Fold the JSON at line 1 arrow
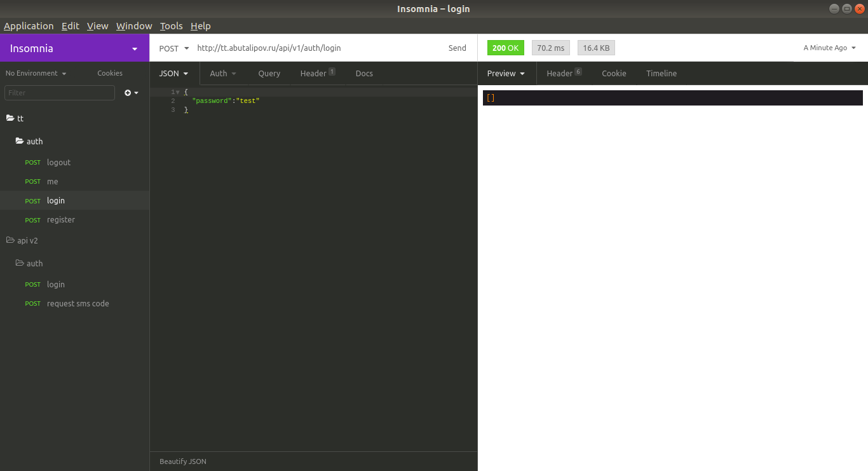Viewport: 868px width, 471px height. coord(177,92)
